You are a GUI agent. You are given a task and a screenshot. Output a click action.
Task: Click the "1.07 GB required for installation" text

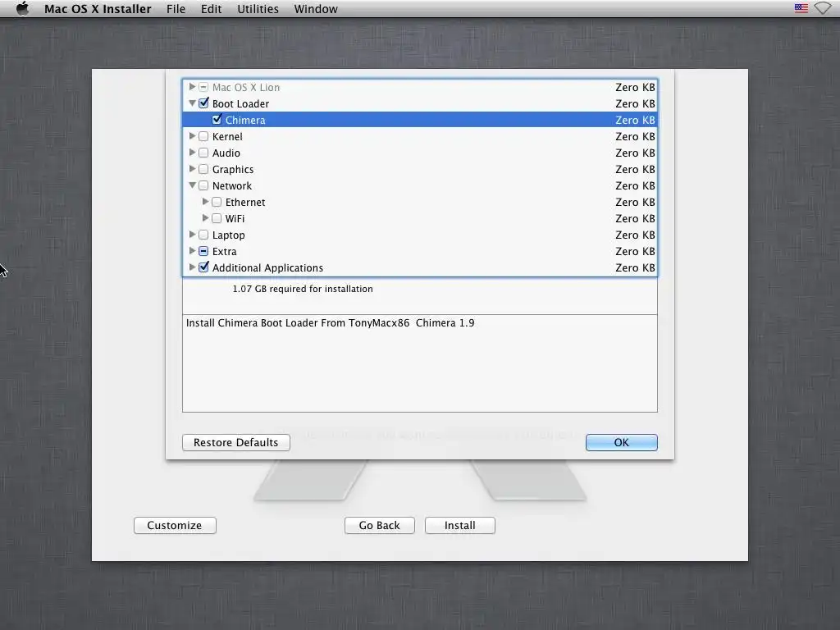[x=303, y=289]
